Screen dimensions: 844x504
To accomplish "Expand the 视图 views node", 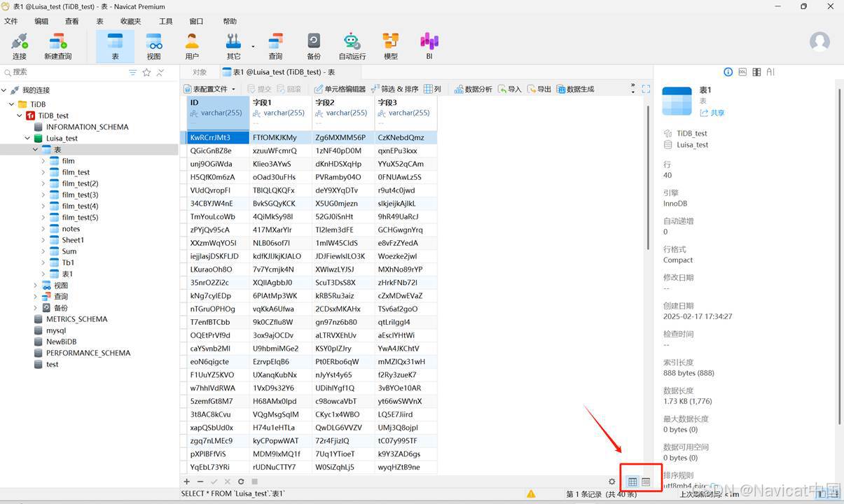I will (x=36, y=286).
